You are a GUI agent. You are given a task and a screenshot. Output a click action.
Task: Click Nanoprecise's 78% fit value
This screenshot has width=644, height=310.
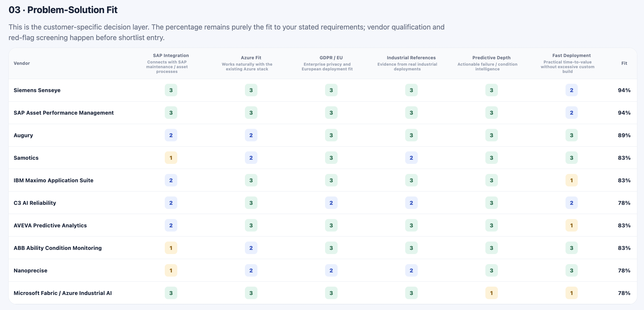click(x=624, y=270)
